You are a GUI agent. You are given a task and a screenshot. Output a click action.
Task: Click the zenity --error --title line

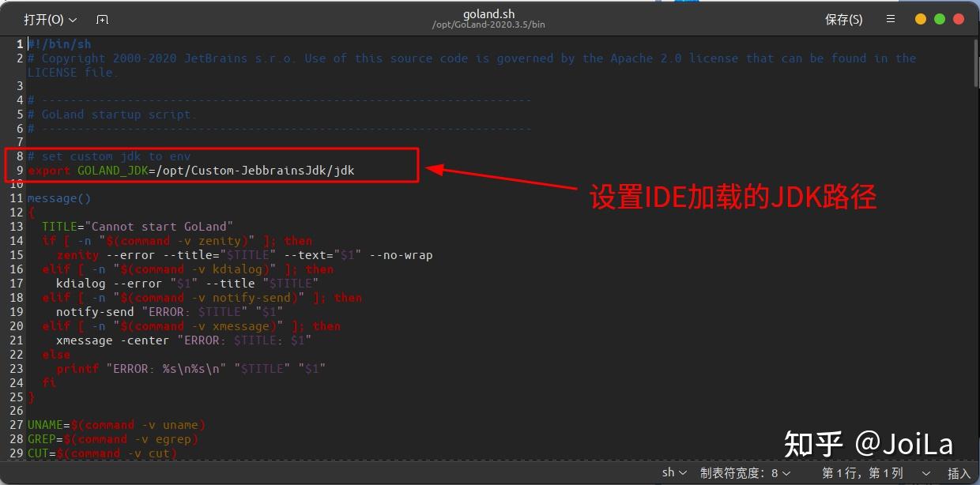point(244,256)
